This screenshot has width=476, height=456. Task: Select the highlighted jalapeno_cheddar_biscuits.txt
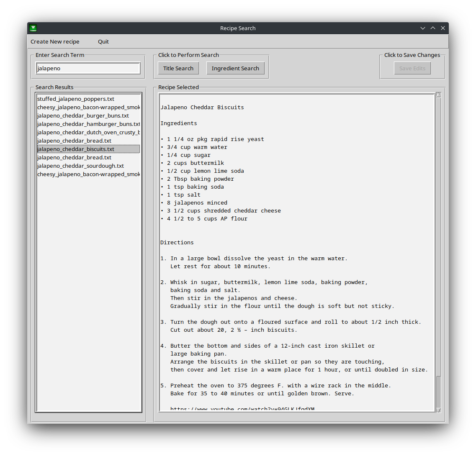pos(88,149)
